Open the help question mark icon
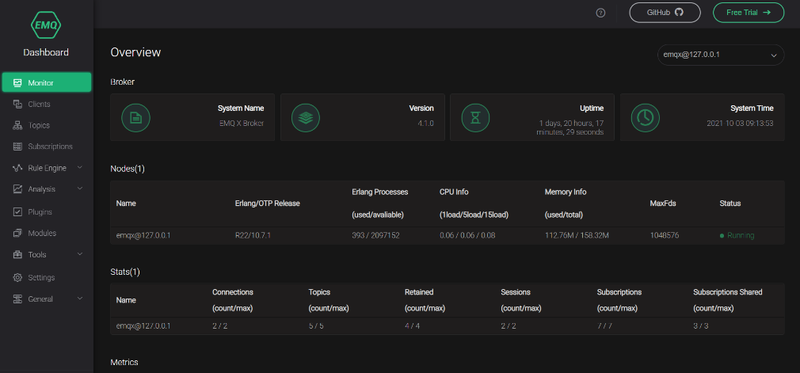Screen dimensions: 800x373 [601, 13]
